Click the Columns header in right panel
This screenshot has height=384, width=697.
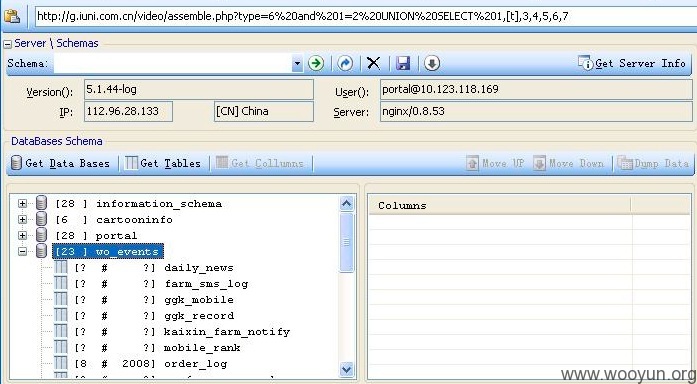[499, 205]
